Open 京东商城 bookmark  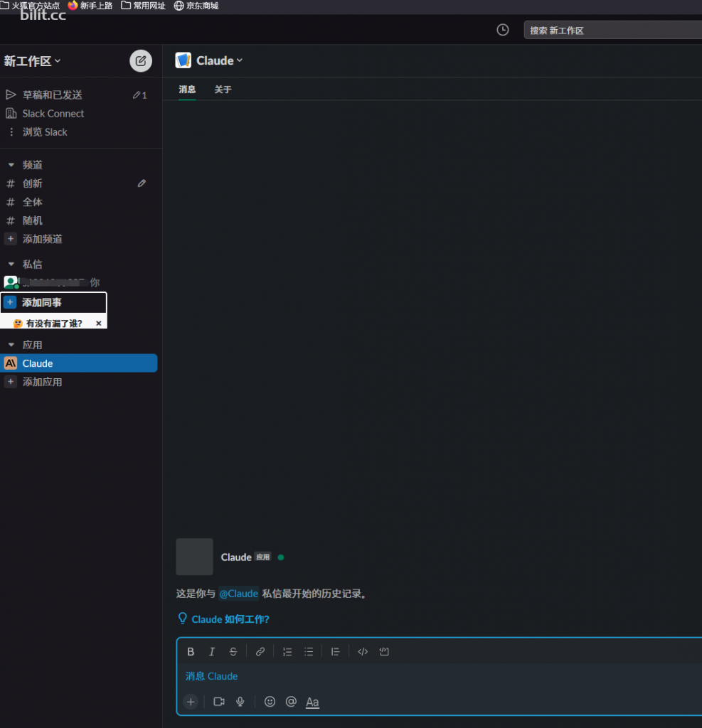196,6
